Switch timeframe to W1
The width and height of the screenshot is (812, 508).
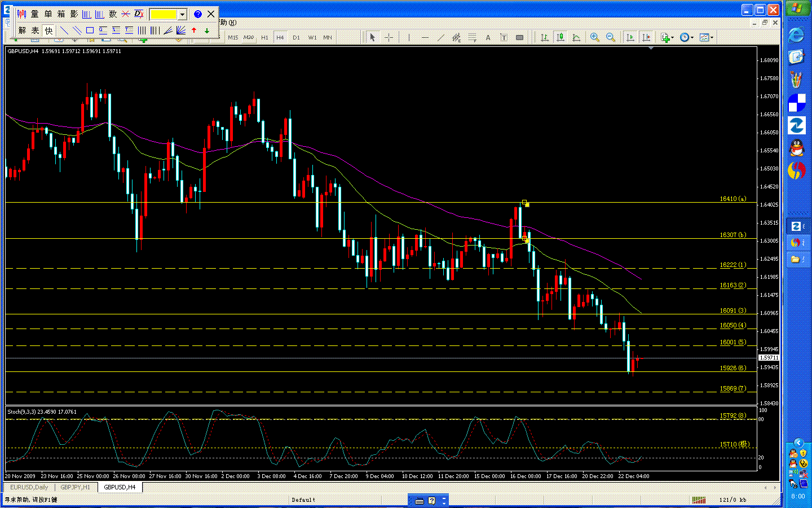click(x=312, y=37)
